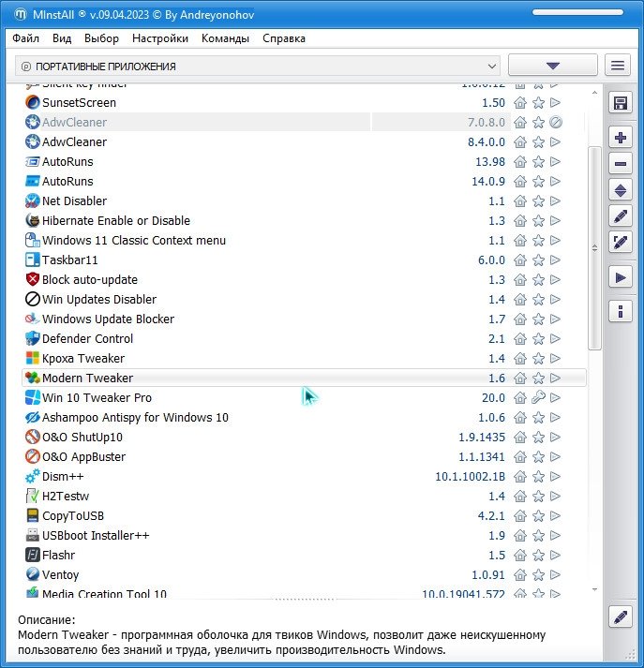Click the list vertical scrollbar thumb
Image resolution: width=644 pixels, height=668 pixels.
594,248
